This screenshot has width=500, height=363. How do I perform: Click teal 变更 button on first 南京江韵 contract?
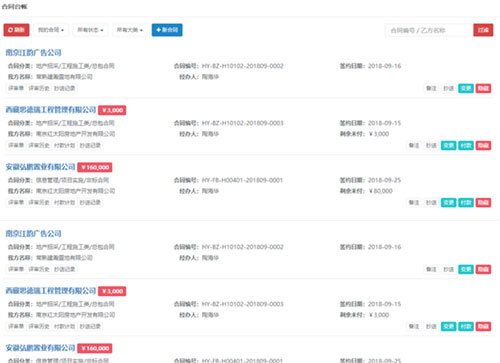coord(466,88)
